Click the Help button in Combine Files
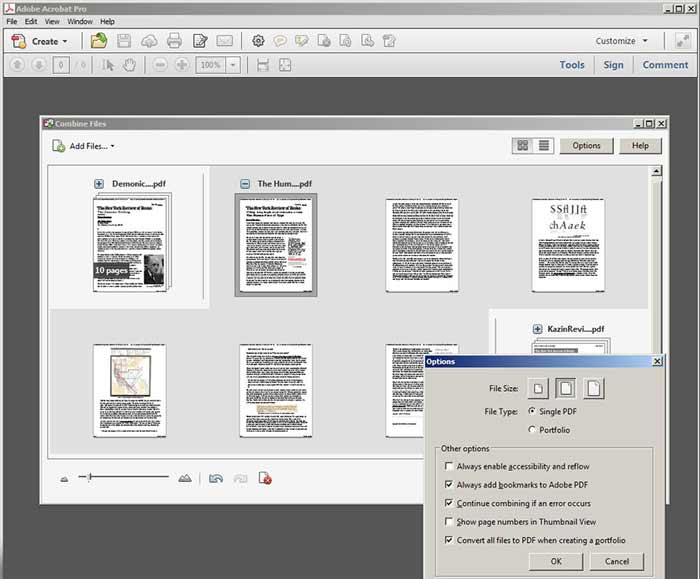Image resolution: width=700 pixels, height=579 pixels. point(640,146)
